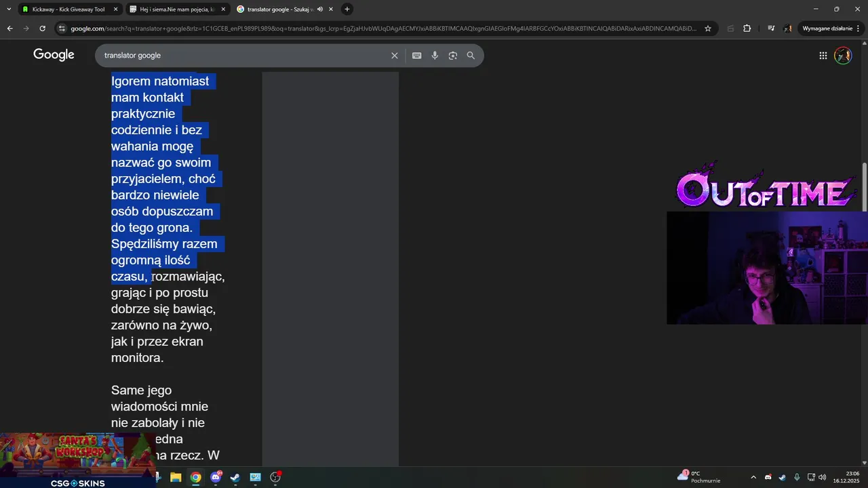The width and height of the screenshot is (868, 488).
Task: Click the highlighted word 'przyjacielem,'
Action: click(148, 179)
